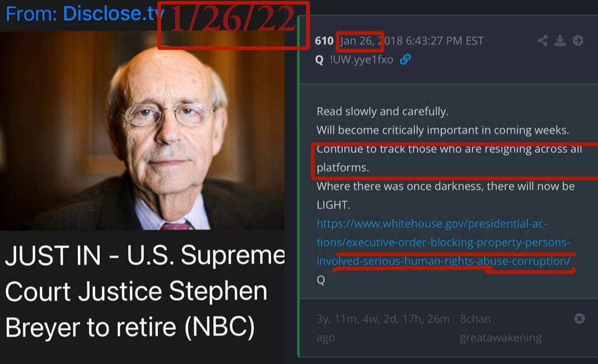Click the greatawakening board name
This screenshot has height=364, width=598.
coord(501,338)
